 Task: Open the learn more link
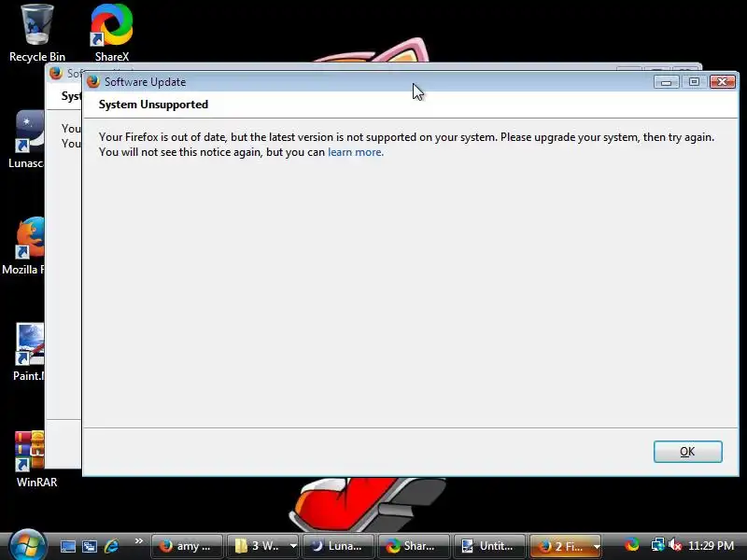click(356, 152)
